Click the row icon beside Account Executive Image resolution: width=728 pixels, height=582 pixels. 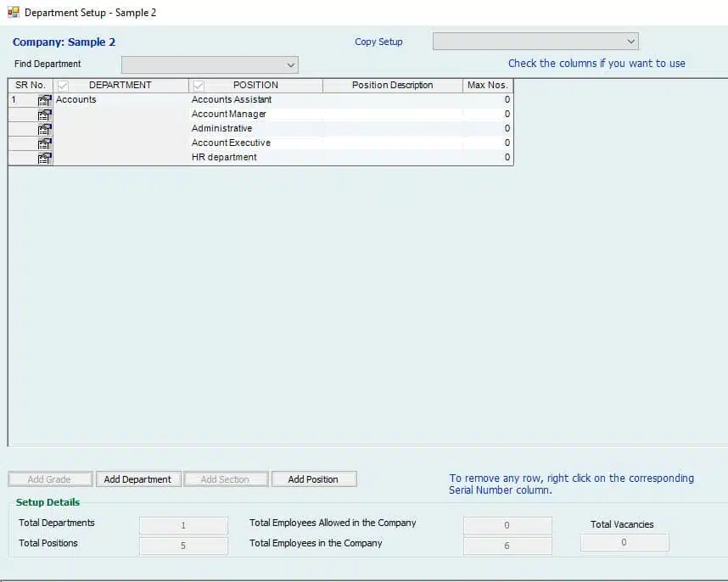coord(45,143)
